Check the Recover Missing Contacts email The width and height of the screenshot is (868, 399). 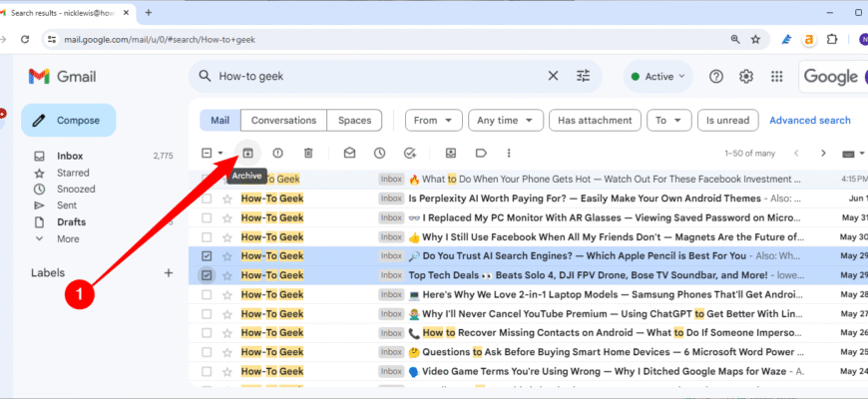point(207,333)
